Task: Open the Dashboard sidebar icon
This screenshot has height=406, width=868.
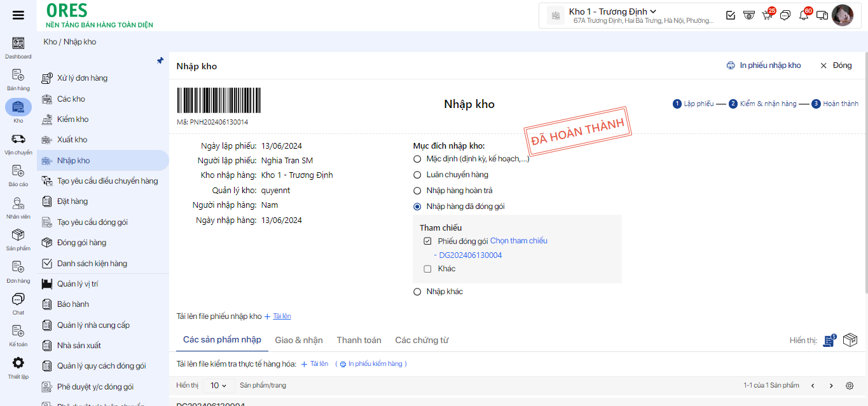Action: point(18,44)
